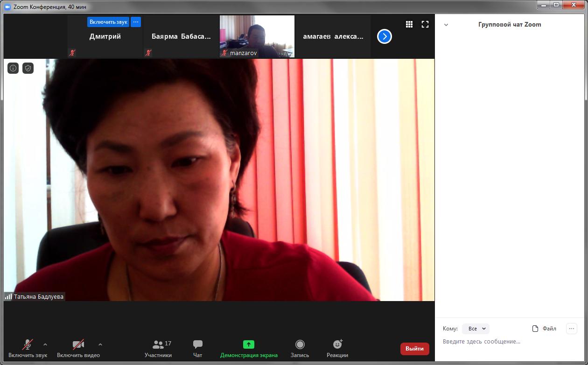Image resolution: width=588 pixels, height=365 pixels.
Task: Toggle camera with Включить видео
Action: pyautogui.click(x=78, y=349)
